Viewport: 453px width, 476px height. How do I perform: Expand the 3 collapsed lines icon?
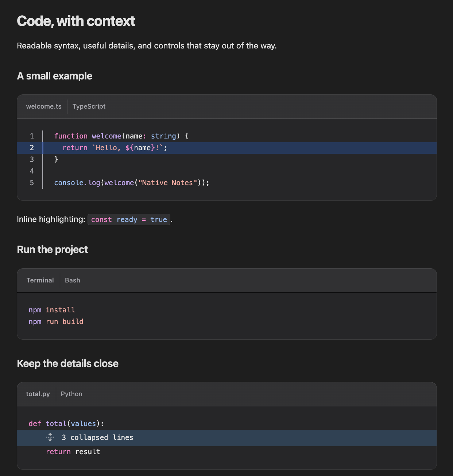click(50, 437)
